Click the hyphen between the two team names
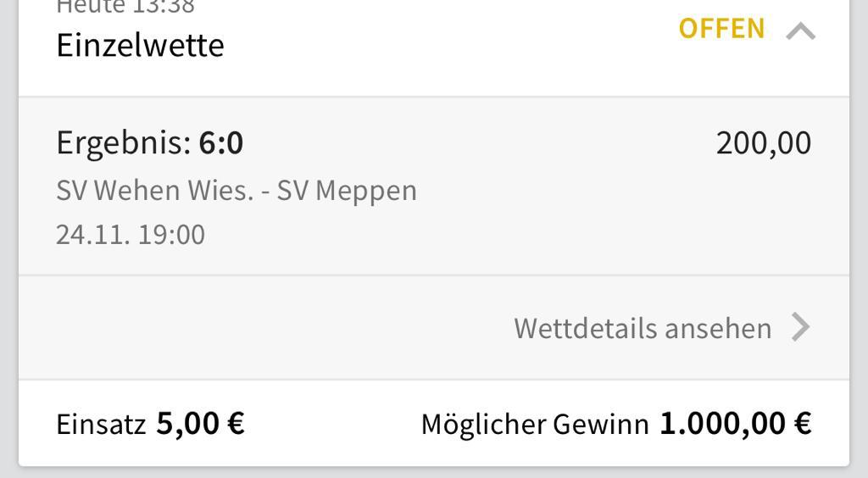The image size is (868, 478). [x=265, y=192]
